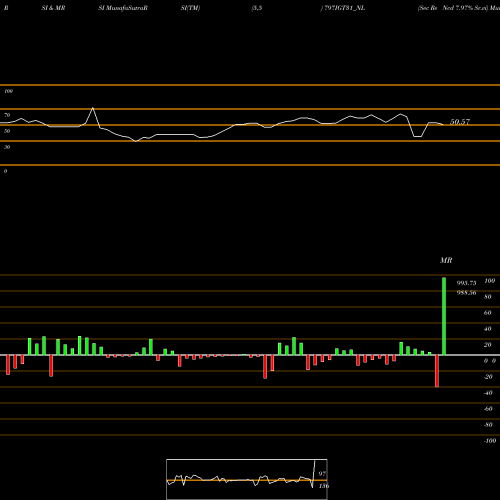Select the MR heading above the bar chart

446,260
